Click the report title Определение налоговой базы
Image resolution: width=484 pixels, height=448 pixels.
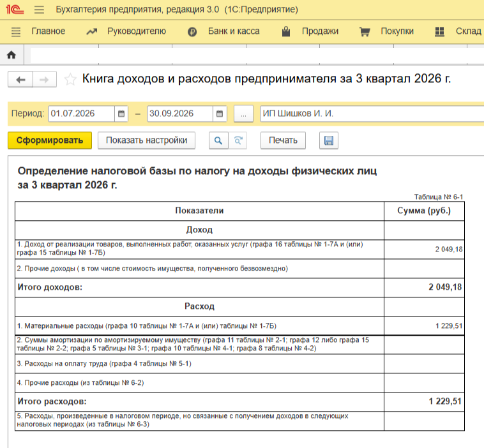197,178
